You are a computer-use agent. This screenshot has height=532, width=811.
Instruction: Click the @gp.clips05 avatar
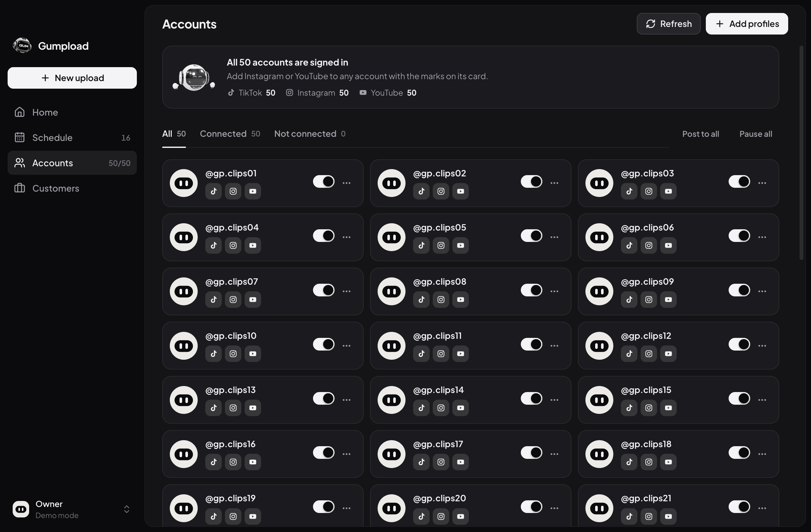point(392,237)
